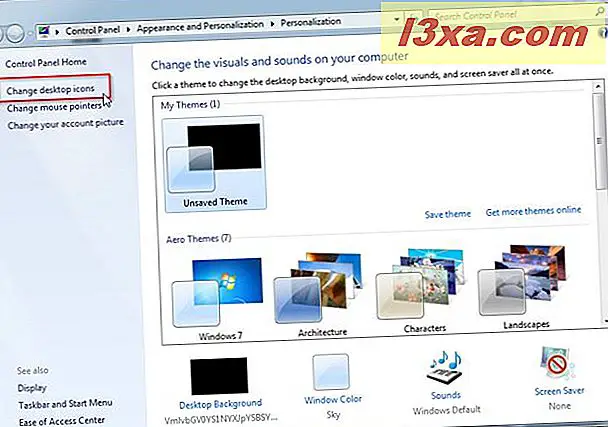Expand arrow after Appearance and Personalization
The width and height of the screenshot is (608, 427).
[x=272, y=24]
